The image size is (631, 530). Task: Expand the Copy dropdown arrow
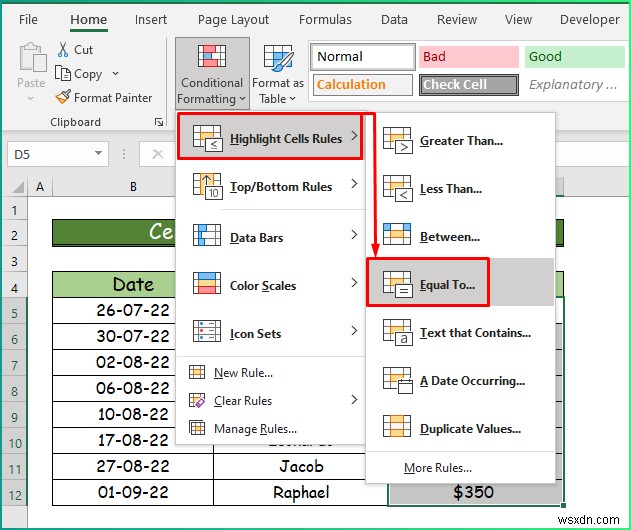[x=115, y=73]
